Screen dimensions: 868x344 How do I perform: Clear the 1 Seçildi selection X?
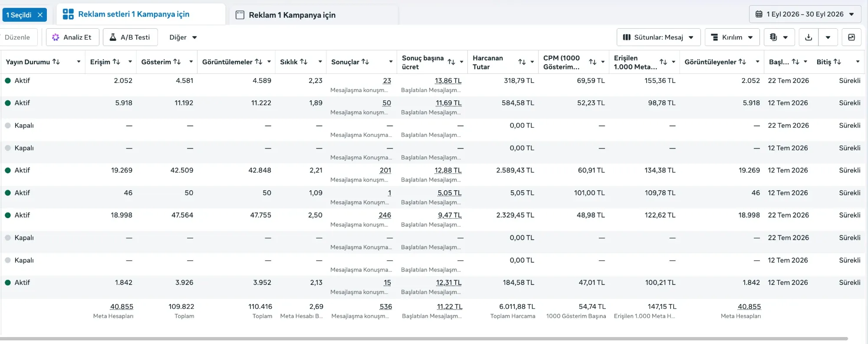(x=40, y=15)
